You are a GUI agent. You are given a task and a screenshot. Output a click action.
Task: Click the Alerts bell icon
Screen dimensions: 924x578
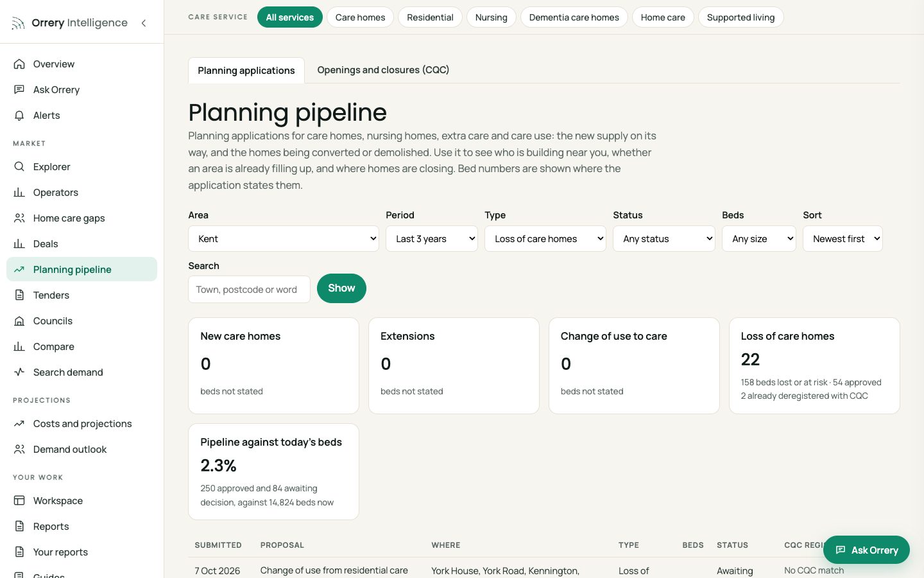(x=19, y=116)
